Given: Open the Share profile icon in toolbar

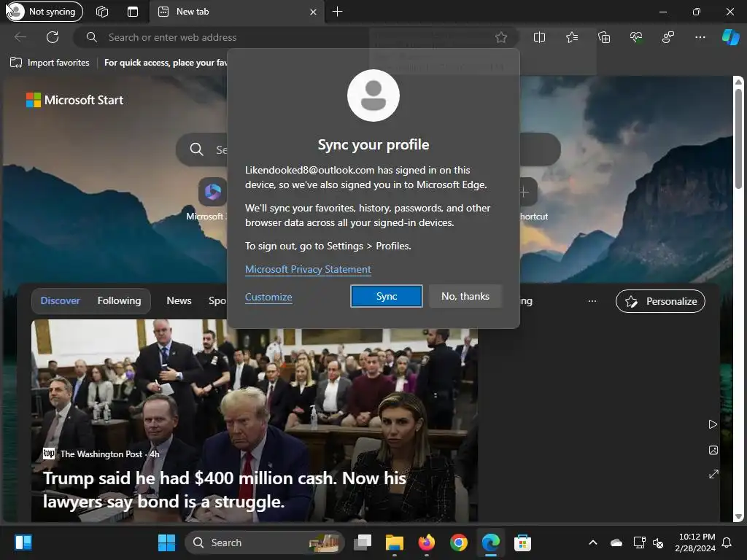Looking at the screenshot, I should (x=668, y=37).
